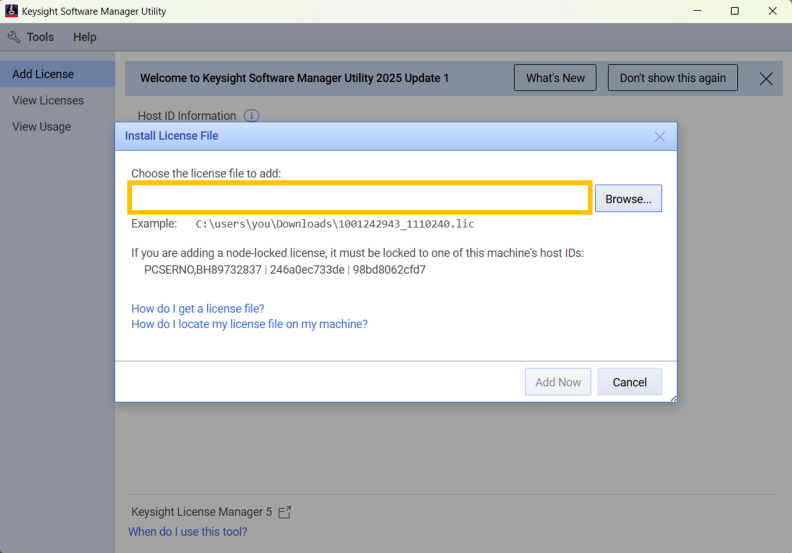
Task: Click Don't show this again
Action: 673,78
